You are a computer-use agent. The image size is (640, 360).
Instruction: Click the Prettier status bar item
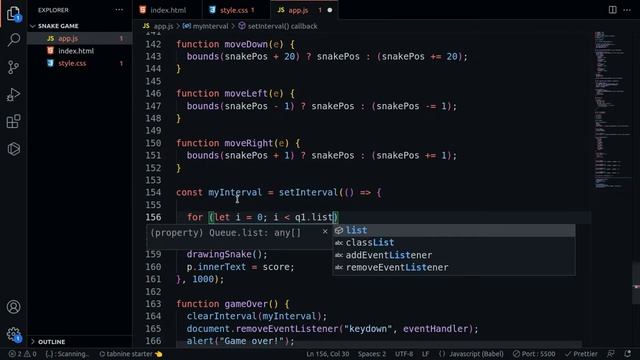[581, 354]
